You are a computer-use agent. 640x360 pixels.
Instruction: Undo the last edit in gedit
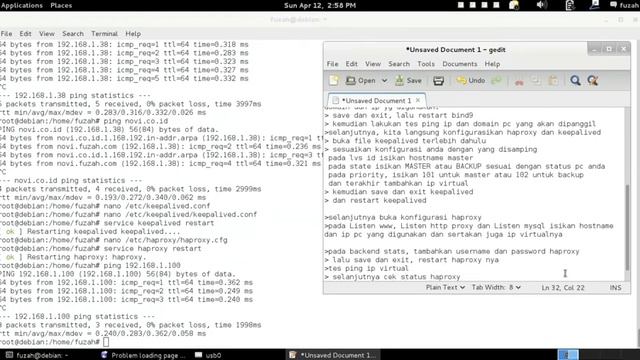pos(471,81)
